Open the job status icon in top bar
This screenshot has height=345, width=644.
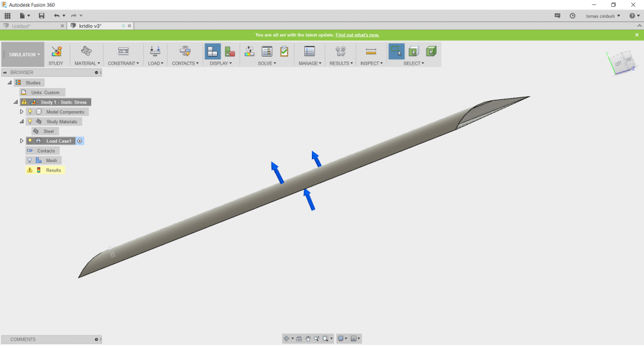572,15
